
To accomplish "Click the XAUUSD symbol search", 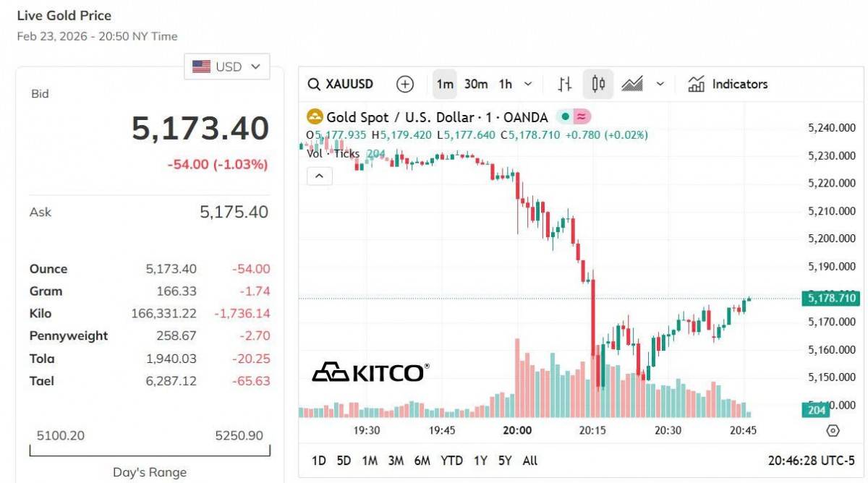I will (x=341, y=84).
